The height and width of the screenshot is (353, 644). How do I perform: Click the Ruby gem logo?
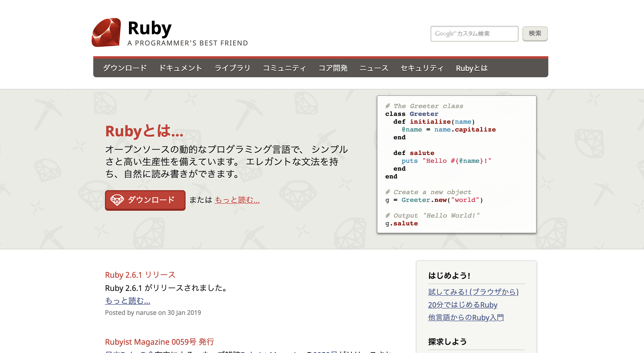(x=106, y=32)
